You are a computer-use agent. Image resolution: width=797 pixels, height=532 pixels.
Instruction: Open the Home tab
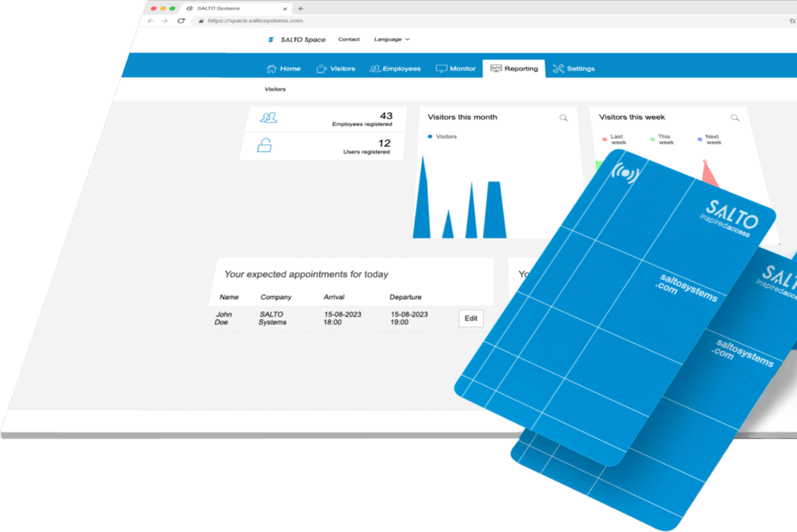(x=283, y=69)
